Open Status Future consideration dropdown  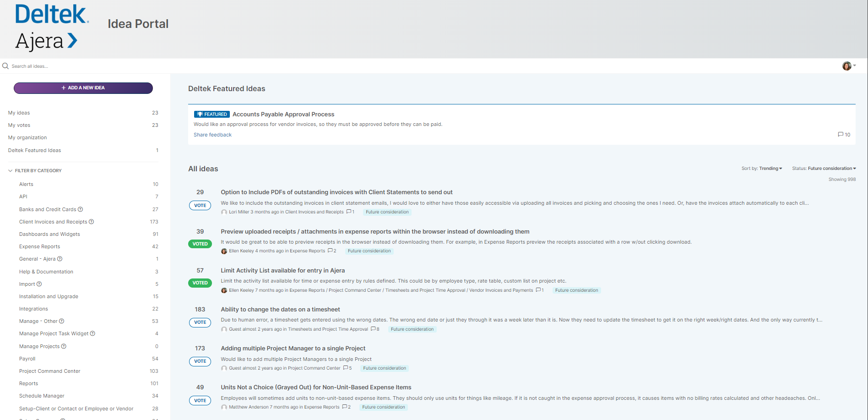click(830, 169)
